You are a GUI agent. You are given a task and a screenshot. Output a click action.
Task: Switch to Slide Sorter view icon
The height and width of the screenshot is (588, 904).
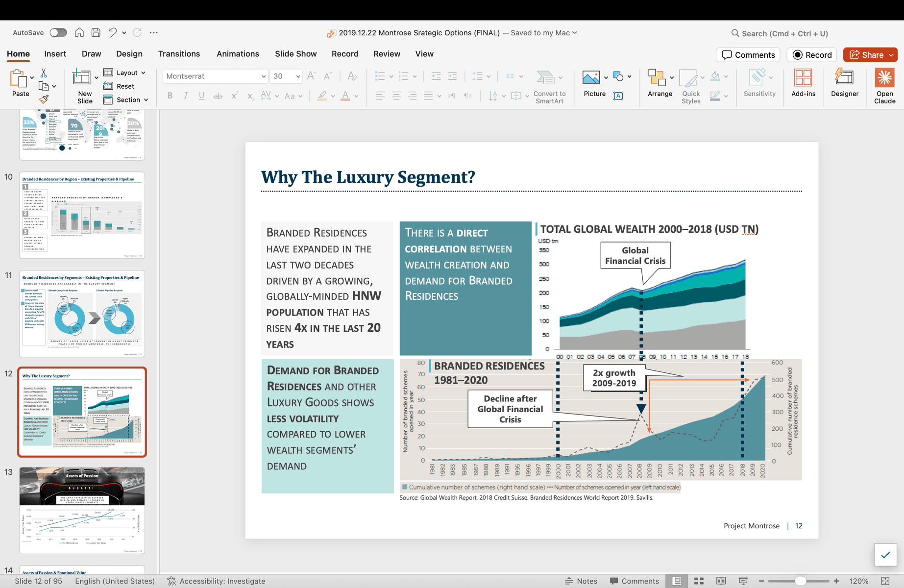(699, 581)
